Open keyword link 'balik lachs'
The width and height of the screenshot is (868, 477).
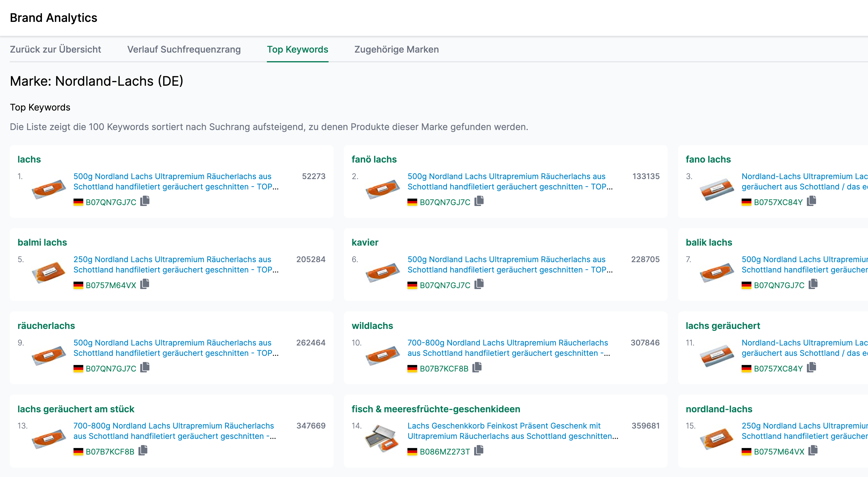tap(709, 242)
